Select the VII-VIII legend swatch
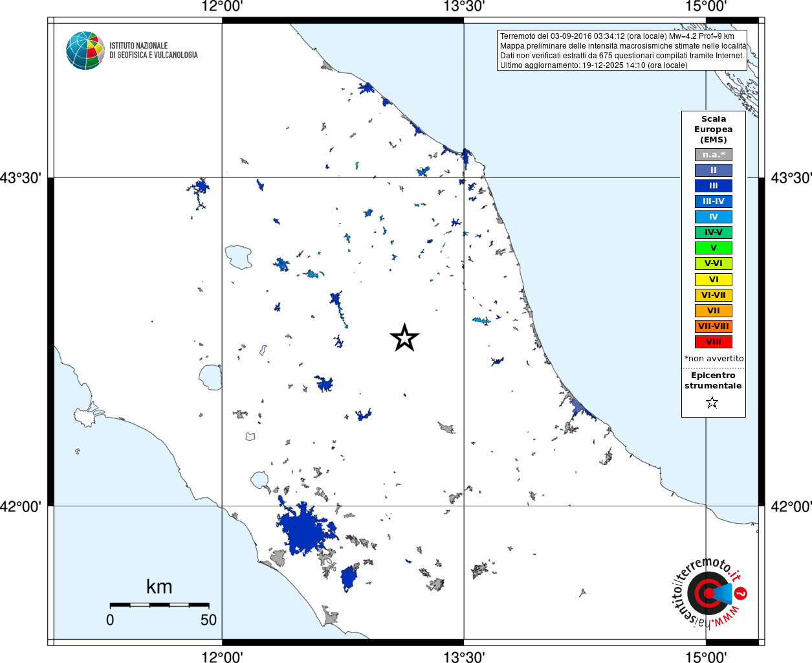This screenshot has height=663, width=812. [714, 326]
